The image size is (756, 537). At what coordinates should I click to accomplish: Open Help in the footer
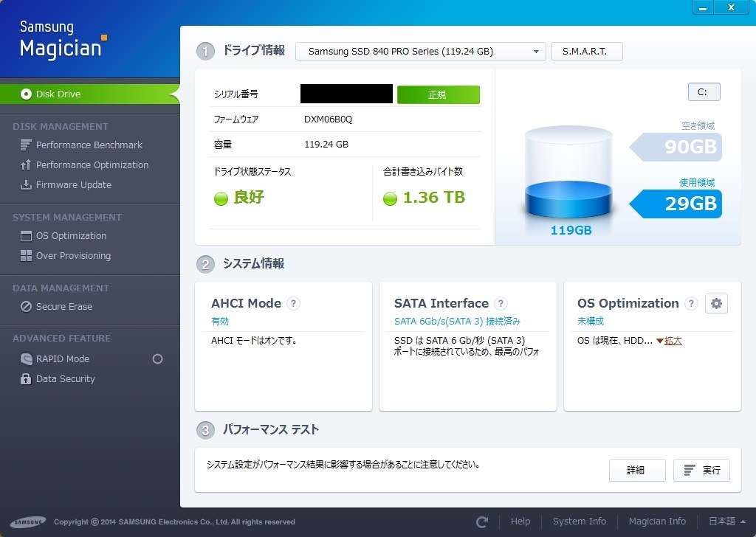pyautogui.click(x=520, y=521)
